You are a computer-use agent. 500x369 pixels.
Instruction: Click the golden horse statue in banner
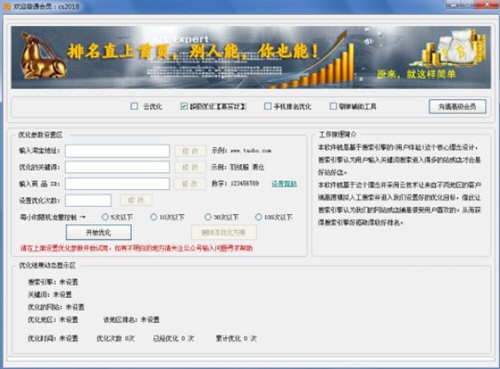[x=43, y=56]
